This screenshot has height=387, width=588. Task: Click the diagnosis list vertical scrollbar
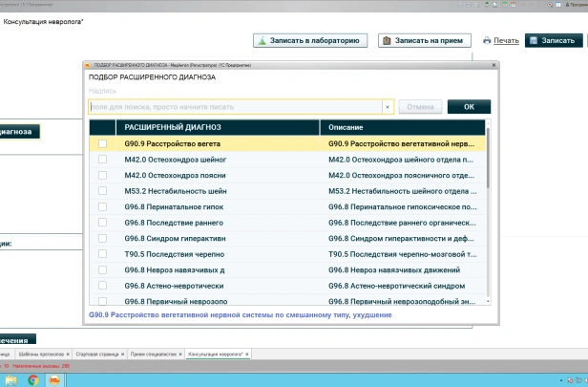488,191
